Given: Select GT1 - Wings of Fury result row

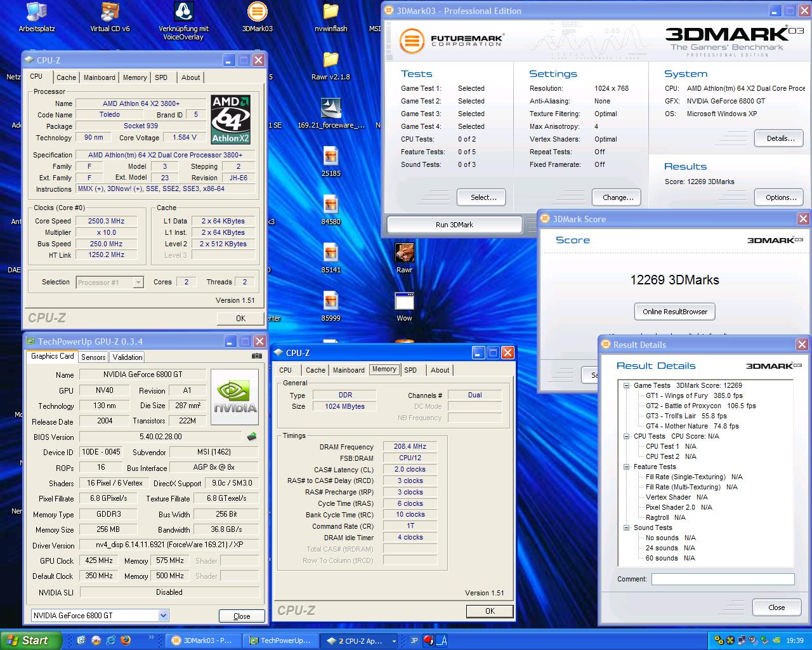Looking at the screenshot, I should point(693,395).
